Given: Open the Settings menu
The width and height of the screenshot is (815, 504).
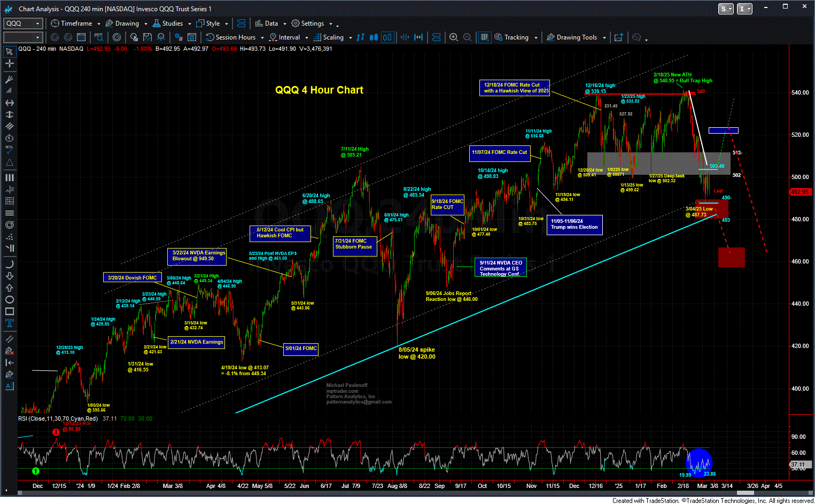Looking at the screenshot, I should point(312,24).
